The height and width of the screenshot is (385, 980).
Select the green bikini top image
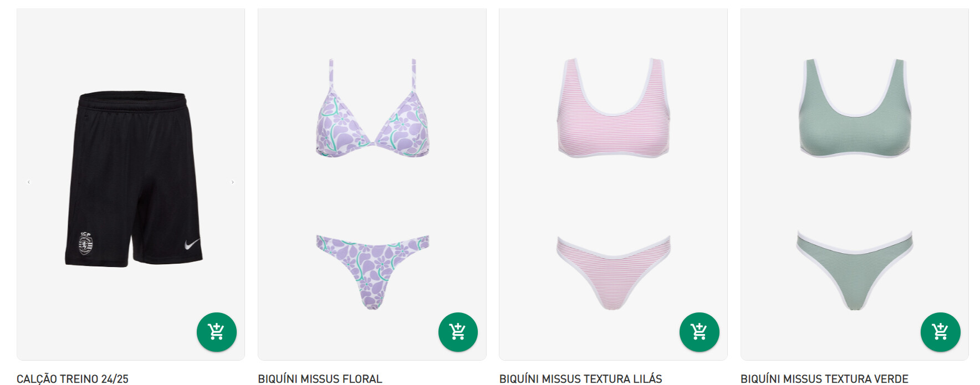pos(855,108)
